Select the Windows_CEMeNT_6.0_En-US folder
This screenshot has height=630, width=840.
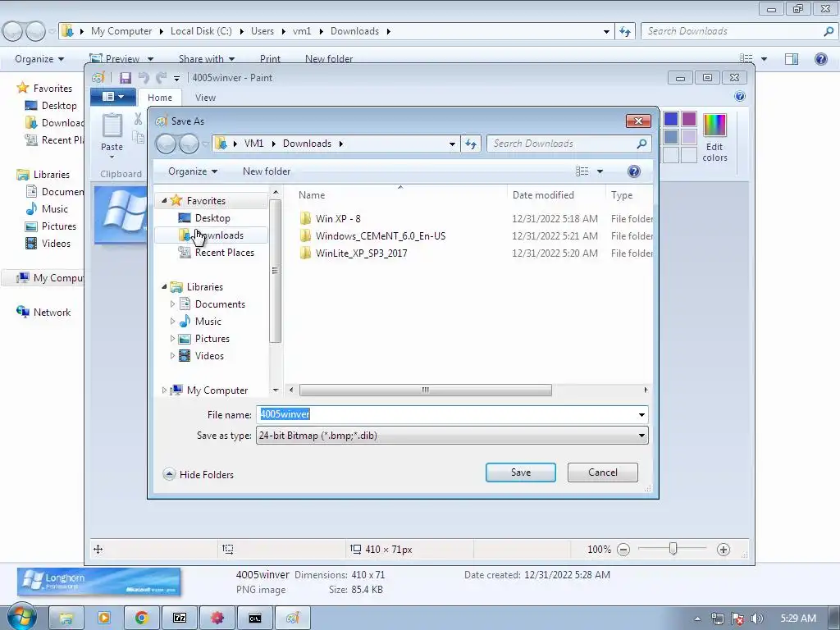(381, 235)
